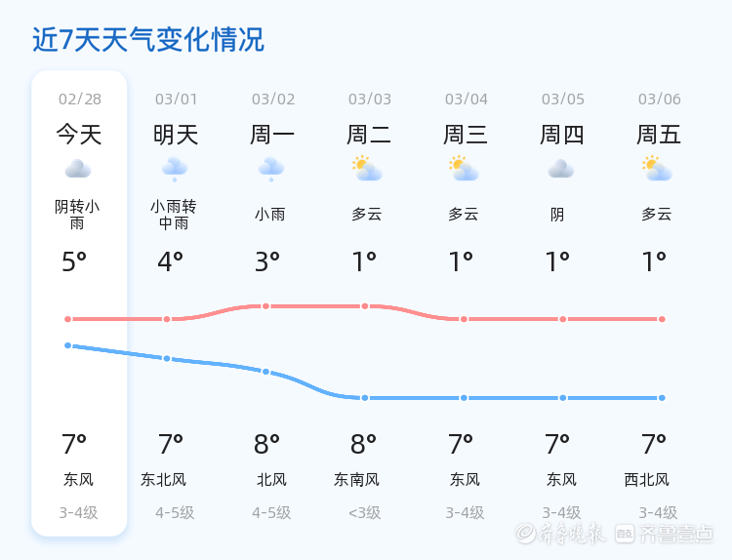
Task: Click Thursday's overcast cloud icon
Action: 560,169
